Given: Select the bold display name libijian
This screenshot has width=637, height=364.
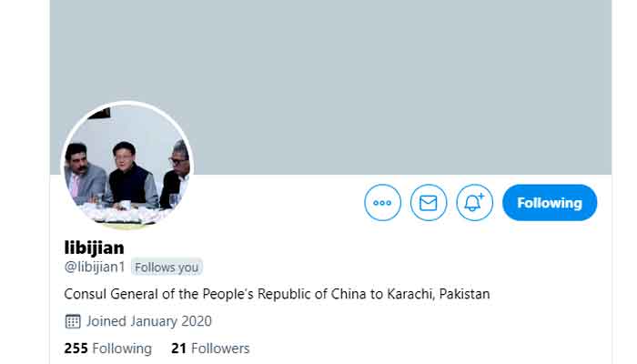Looking at the screenshot, I should tap(95, 248).
